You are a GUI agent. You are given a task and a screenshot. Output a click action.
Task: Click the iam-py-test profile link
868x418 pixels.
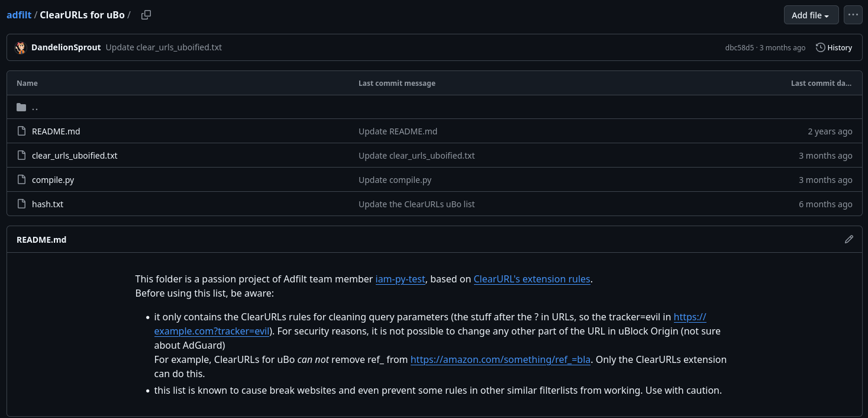click(x=401, y=279)
